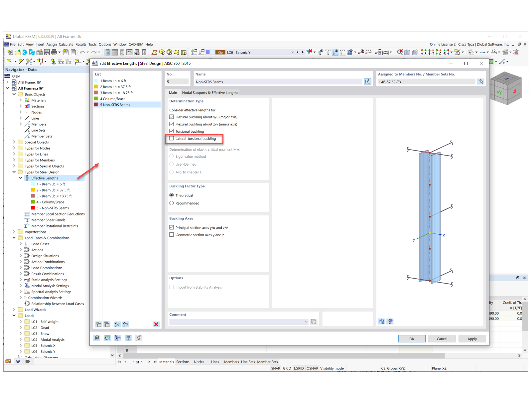Viewport: 532px width, 399px height.
Task: Click the Undo icon on the toolbar
Action: pyautogui.click(x=82, y=52)
